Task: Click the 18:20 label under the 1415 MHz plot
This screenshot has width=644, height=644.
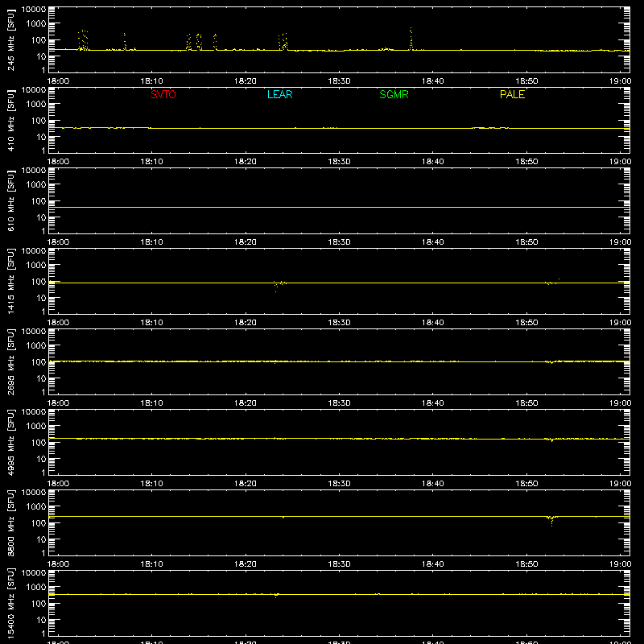Action: [x=246, y=323]
